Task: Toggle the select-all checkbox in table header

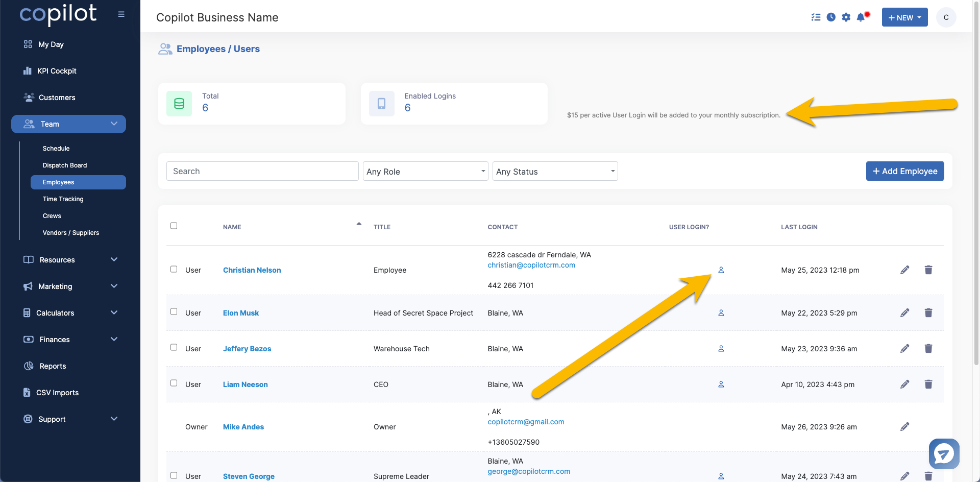Action: [x=174, y=226]
